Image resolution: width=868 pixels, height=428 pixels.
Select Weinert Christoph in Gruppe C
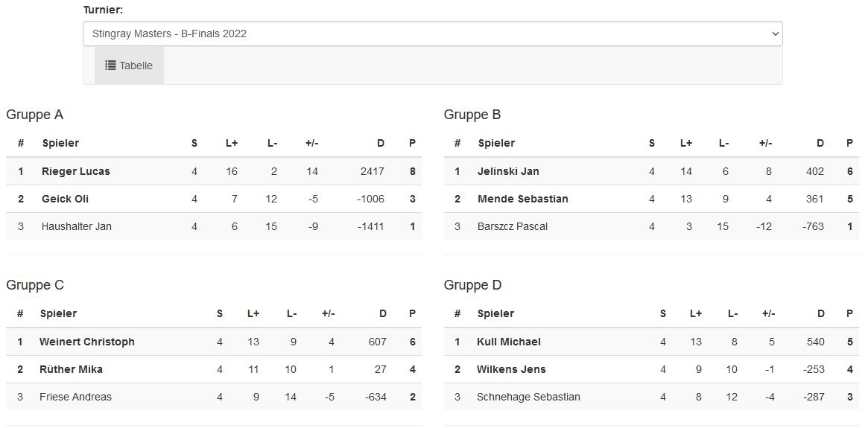pyautogui.click(x=87, y=342)
